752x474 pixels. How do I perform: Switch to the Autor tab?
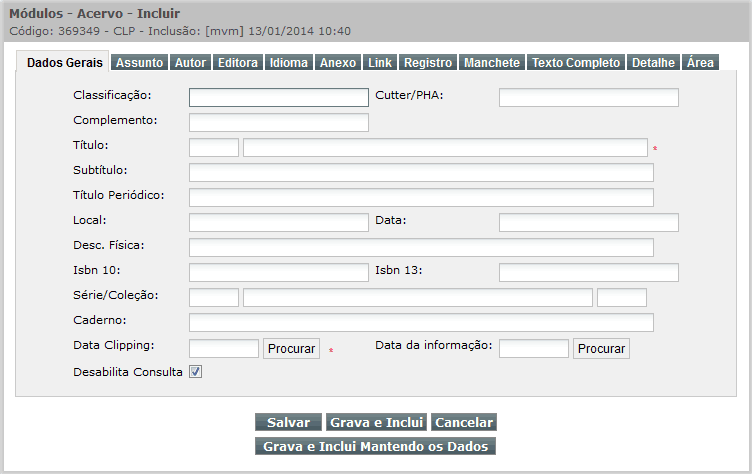(x=190, y=62)
